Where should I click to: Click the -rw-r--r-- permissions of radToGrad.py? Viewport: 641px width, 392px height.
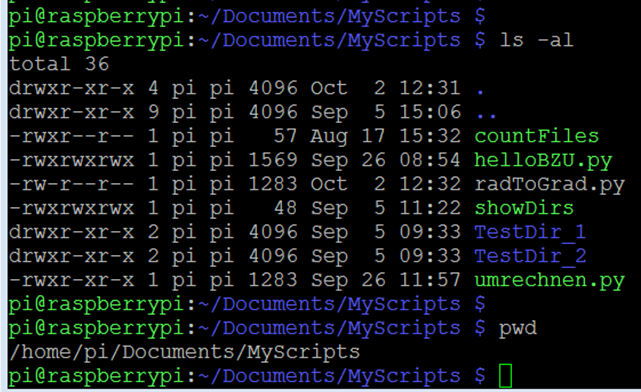(72, 184)
